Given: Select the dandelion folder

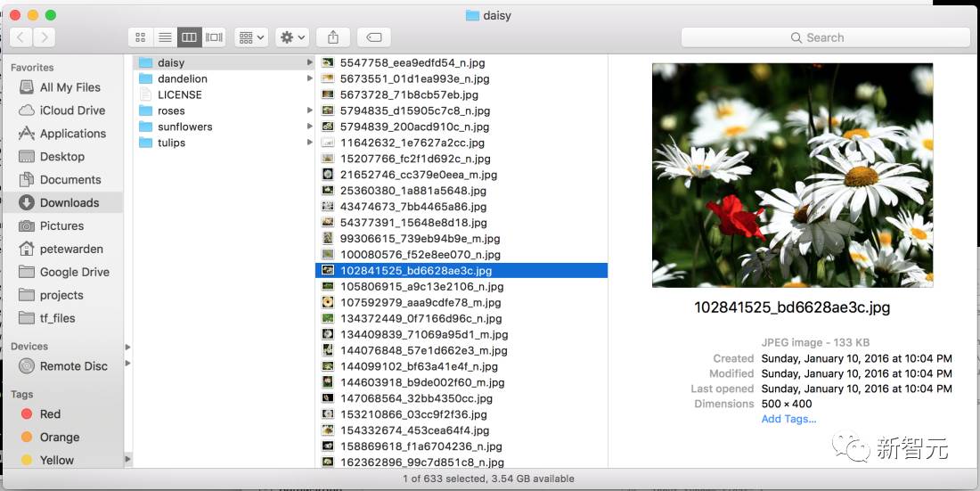Looking at the screenshot, I should (224, 78).
